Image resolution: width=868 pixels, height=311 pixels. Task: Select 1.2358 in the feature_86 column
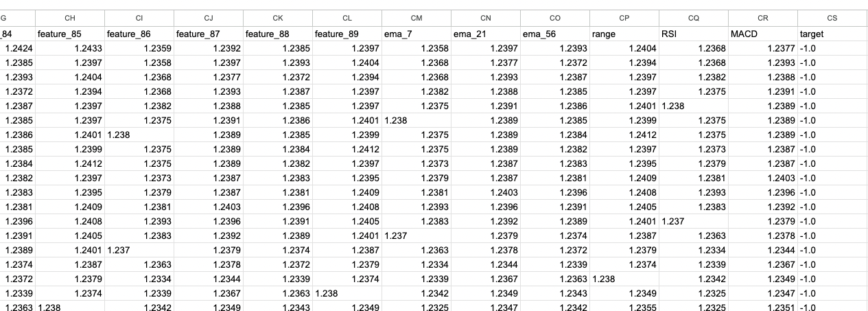[x=139, y=62]
